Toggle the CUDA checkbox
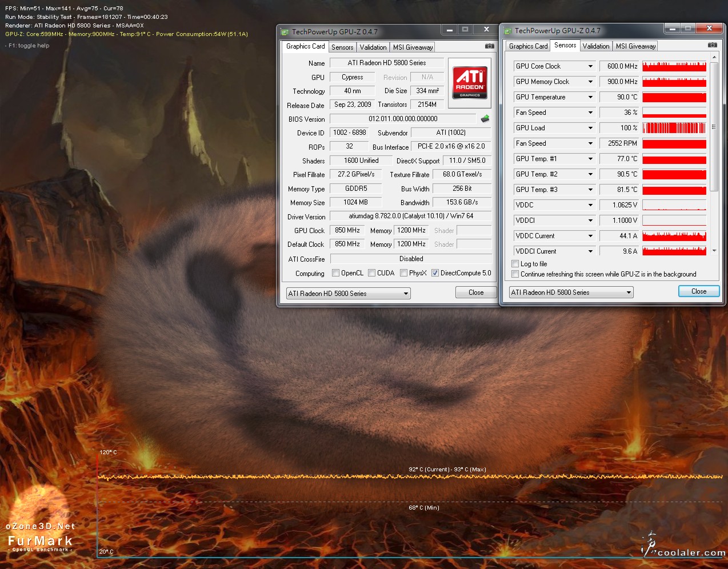This screenshot has width=728, height=569. click(372, 273)
